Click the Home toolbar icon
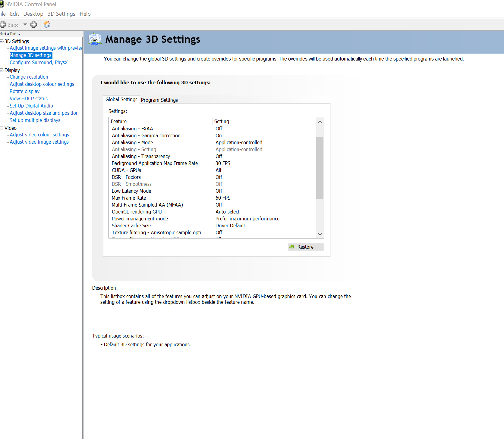Viewport: 504px width, 439px height. coord(47,24)
